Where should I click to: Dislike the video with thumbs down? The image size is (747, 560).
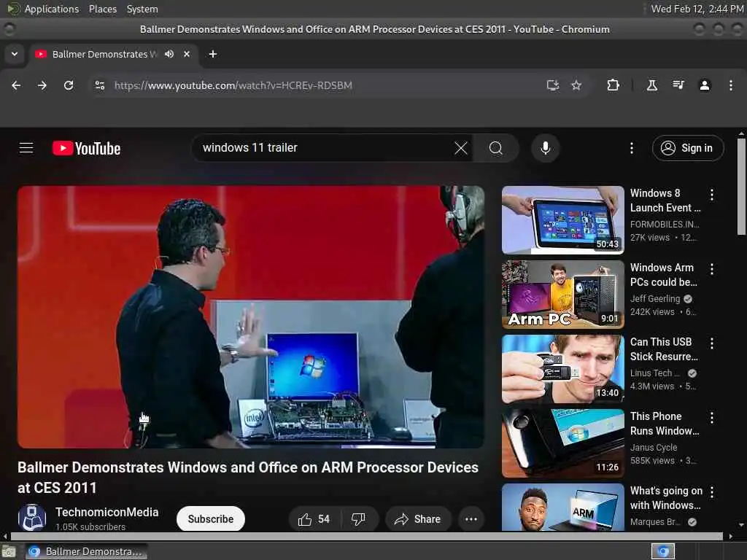click(358, 519)
